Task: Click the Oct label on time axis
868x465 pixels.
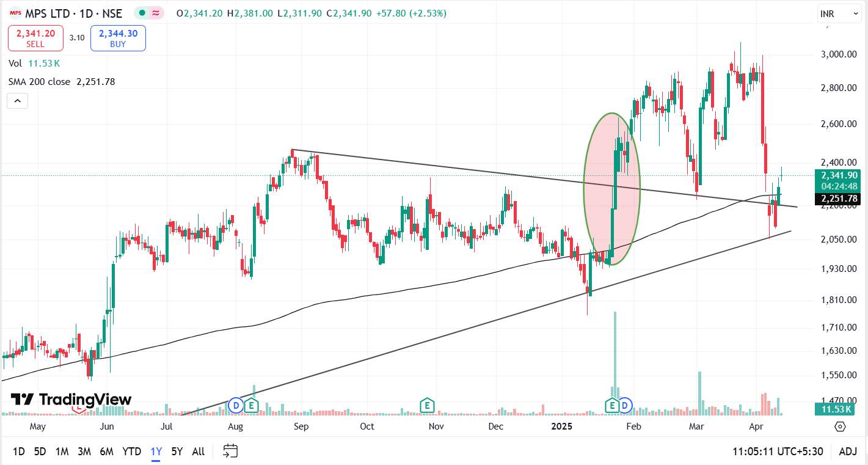Action: point(367,427)
